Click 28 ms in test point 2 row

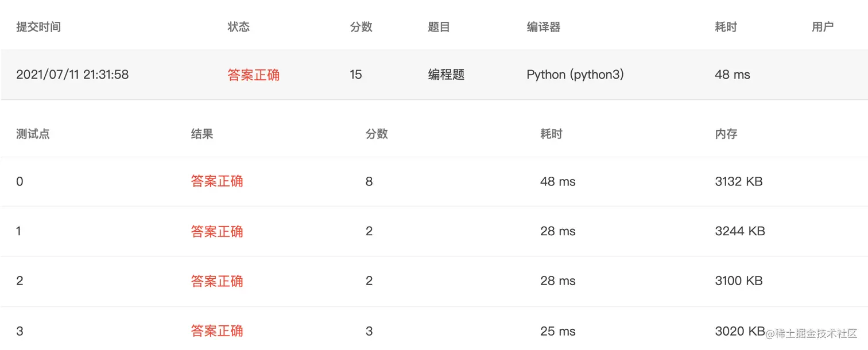pyautogui.click(x=558, y=281)
